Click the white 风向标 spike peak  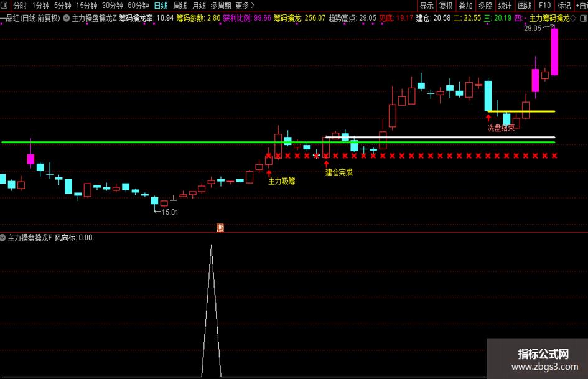pyautogui.click(x=211, y=246)
